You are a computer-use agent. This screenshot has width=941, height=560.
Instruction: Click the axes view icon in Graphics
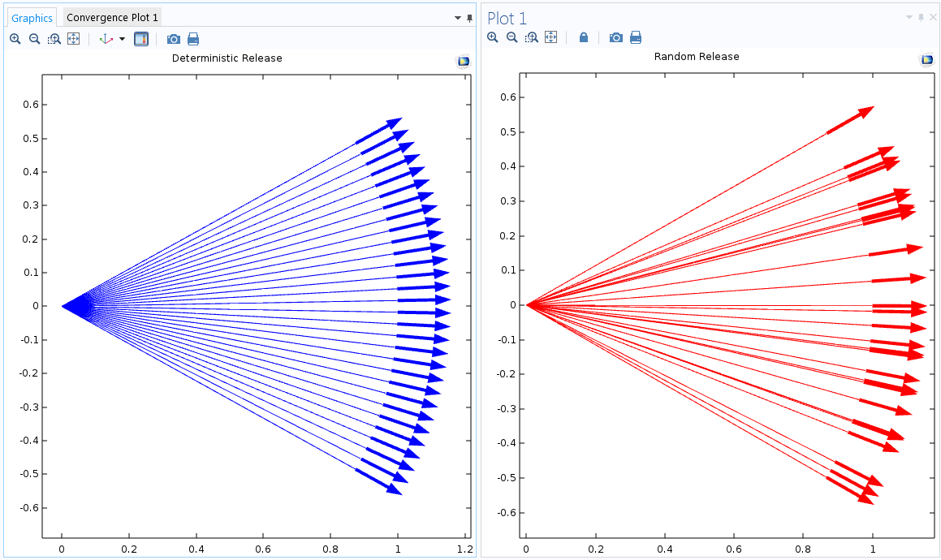[106, 39]
